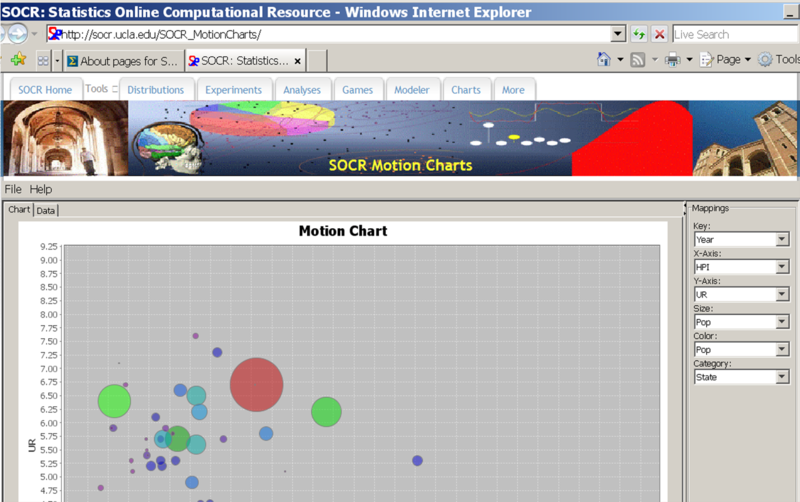Open the Charts tab
The height and width of the screenshot is (502, 800).
[x=466, y=90]
